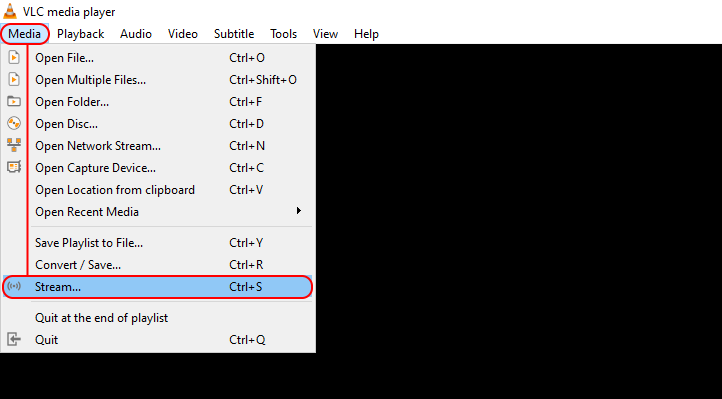Click the Open Capture Device icon
This screenshot has width=722, height=399.
14,167
